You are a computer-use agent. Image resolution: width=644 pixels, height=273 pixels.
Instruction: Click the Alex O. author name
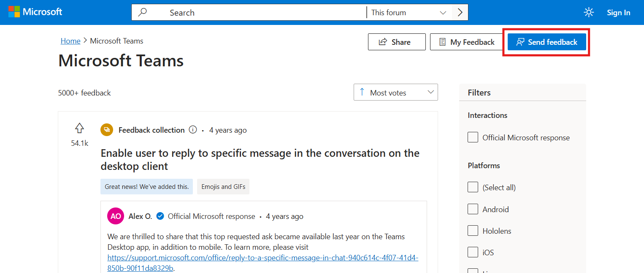pyautogui.click(x=140, y=216)
